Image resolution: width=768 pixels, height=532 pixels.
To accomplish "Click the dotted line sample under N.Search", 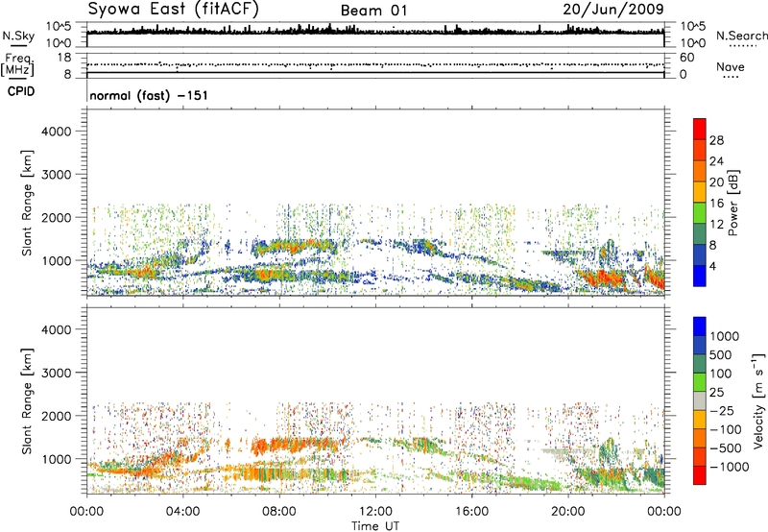I will [x=743, y=46].
